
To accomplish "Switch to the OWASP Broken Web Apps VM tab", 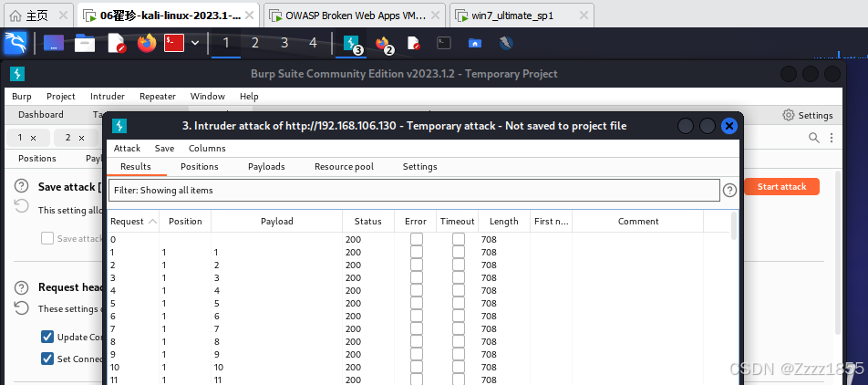I will coord(356,16).
